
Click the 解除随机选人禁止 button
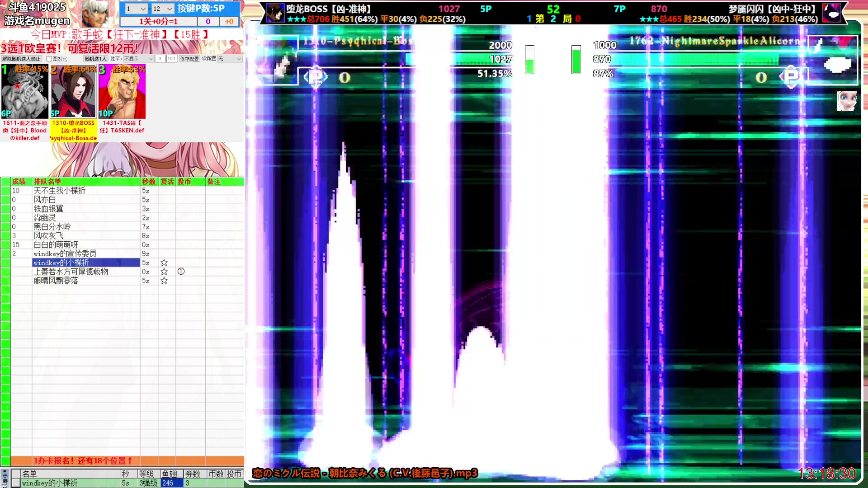[x=21, y=59]
